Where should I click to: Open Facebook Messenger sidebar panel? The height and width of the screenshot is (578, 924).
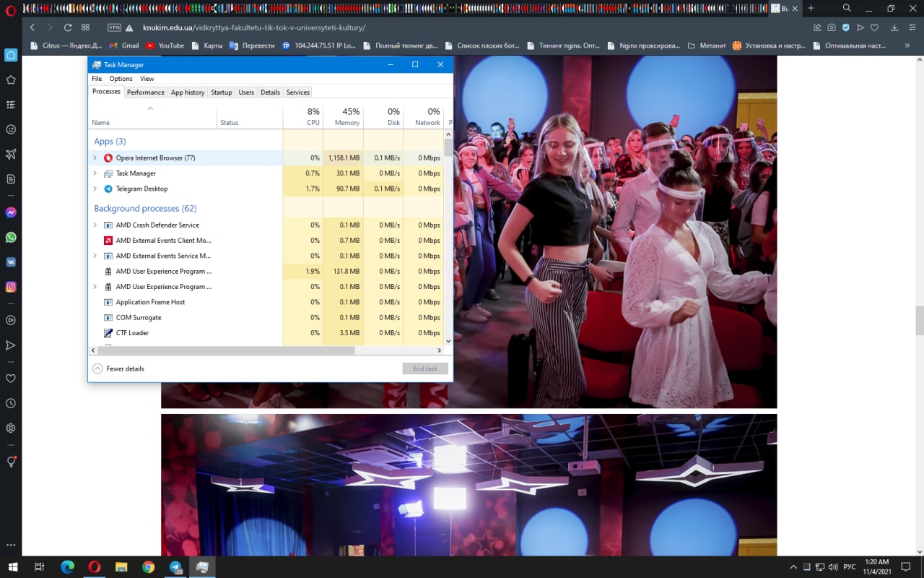tap(11, 213)
